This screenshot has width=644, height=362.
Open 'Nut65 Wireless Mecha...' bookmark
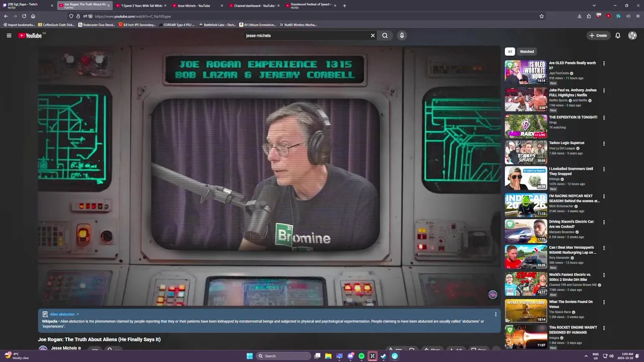298,25
